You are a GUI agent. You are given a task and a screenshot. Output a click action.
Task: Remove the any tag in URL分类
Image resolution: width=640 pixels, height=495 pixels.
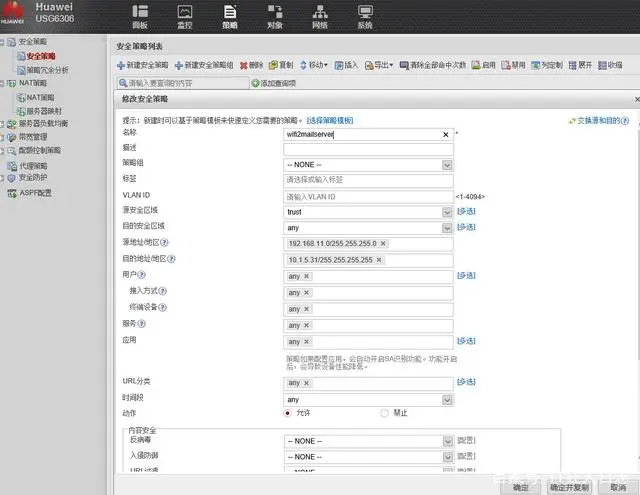coord(306,383)
